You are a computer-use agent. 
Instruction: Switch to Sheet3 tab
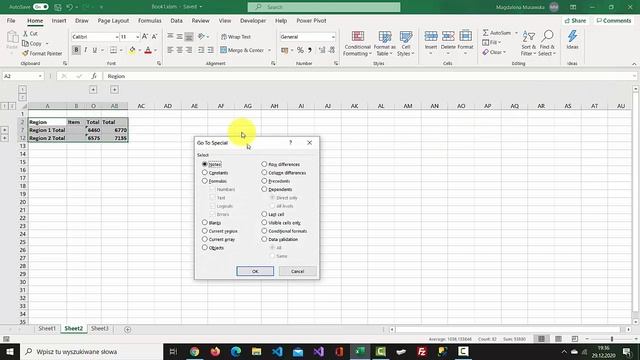[x=100, y=329]
